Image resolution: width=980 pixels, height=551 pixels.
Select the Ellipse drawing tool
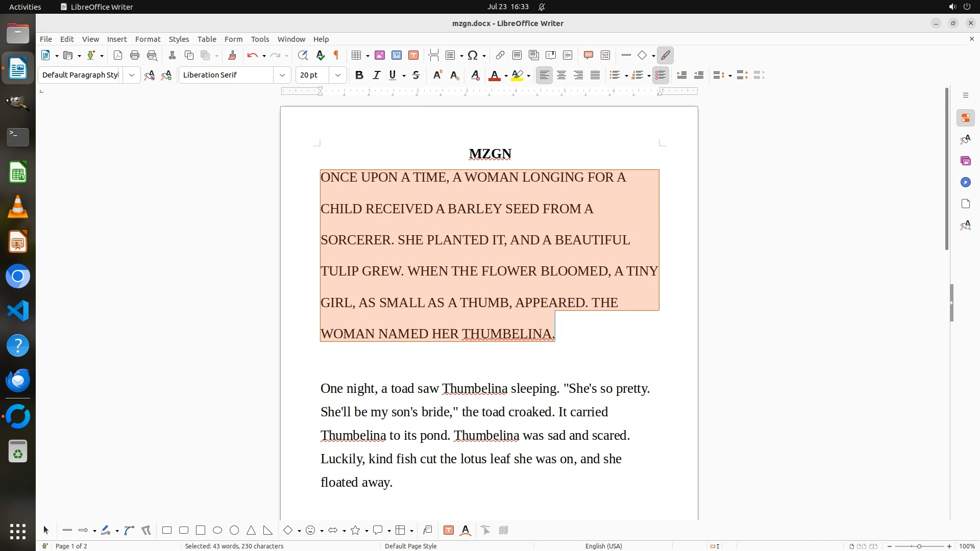click(217, 530)
